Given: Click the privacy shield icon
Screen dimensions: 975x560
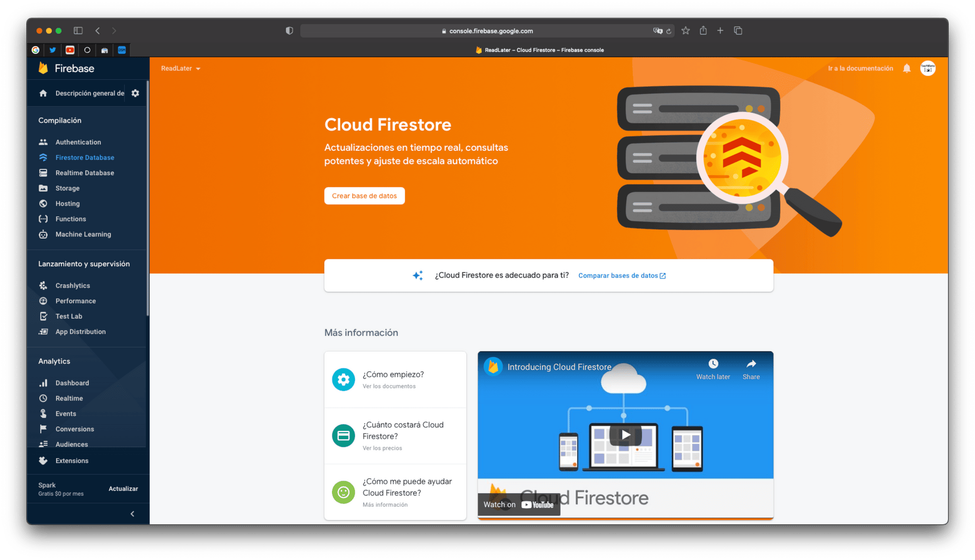Looking at the screenshot, I should tap(290, 31).
